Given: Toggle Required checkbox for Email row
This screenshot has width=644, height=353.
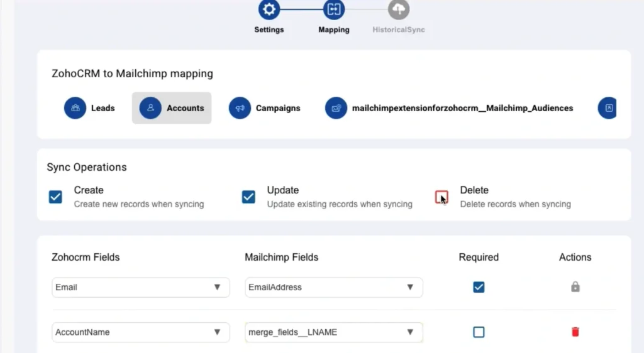Looking at the screenshot, I should click(x=479, y=287).
